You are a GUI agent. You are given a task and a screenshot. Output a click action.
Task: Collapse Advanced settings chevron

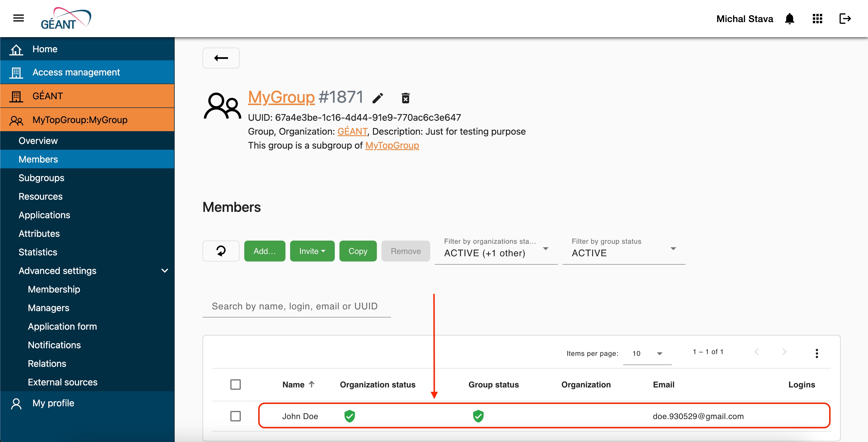tap(165, 270)
